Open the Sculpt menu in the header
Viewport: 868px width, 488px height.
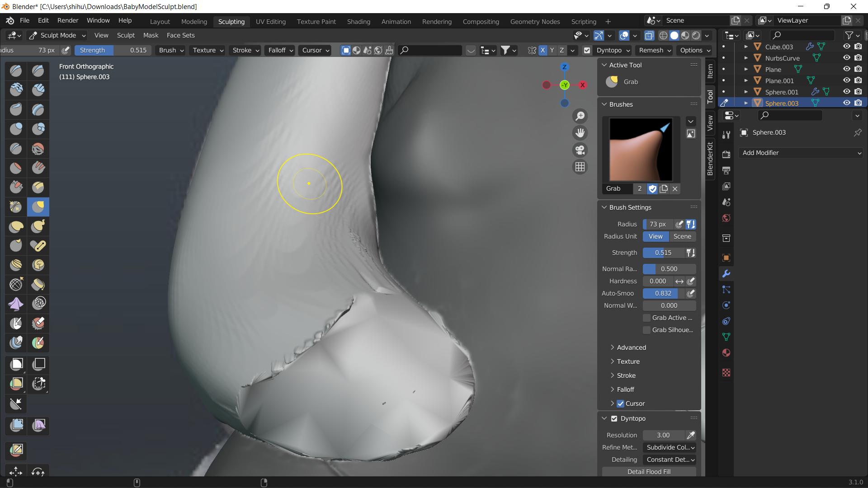(126, 35)
